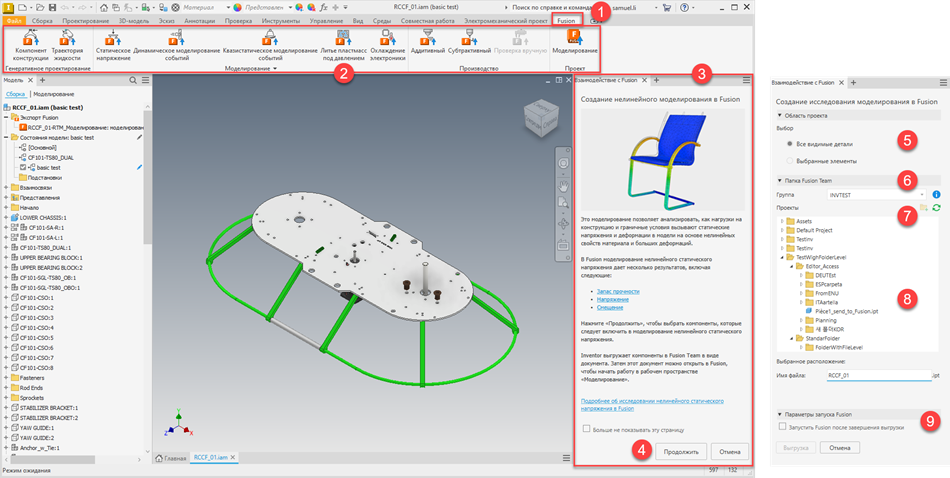Collapse the Папка Fusion Team section
The height and width of the screenshot is (478, 950).
[779, 181]
